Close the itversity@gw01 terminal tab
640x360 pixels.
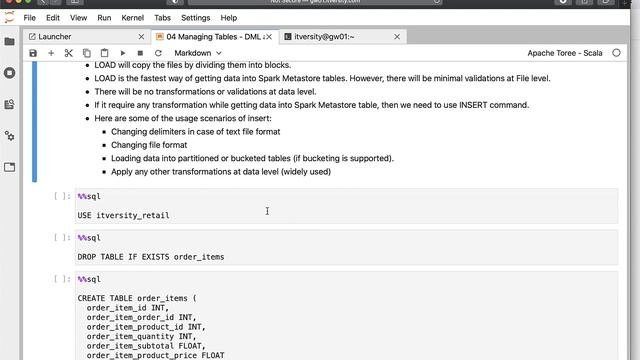(x=397, y=37)
